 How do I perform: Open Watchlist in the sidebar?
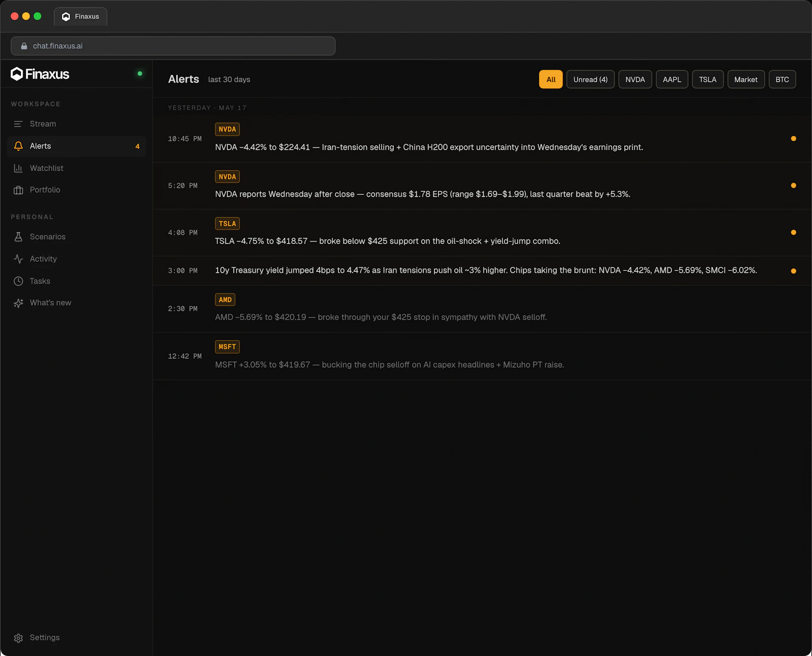(x=77, y=168)
